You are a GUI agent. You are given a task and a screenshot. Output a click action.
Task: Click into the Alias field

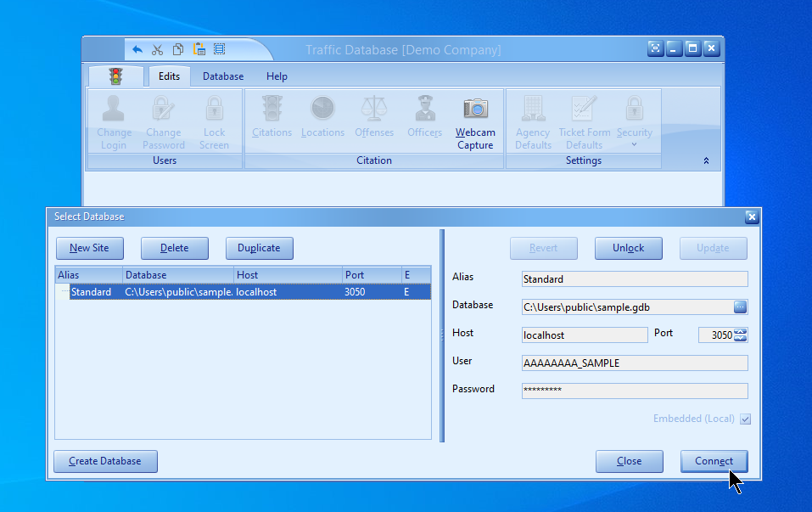pos(635,279)
